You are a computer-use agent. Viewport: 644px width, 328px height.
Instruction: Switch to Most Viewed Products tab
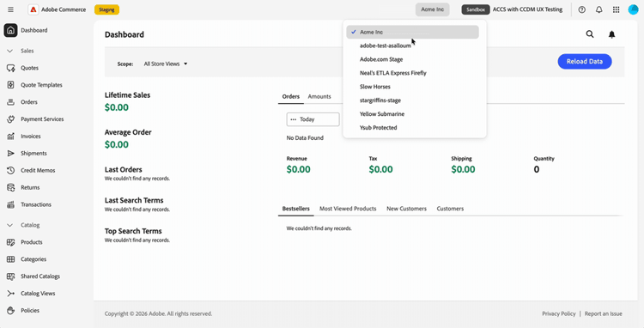pyautogui.click(x=348, y=209)
